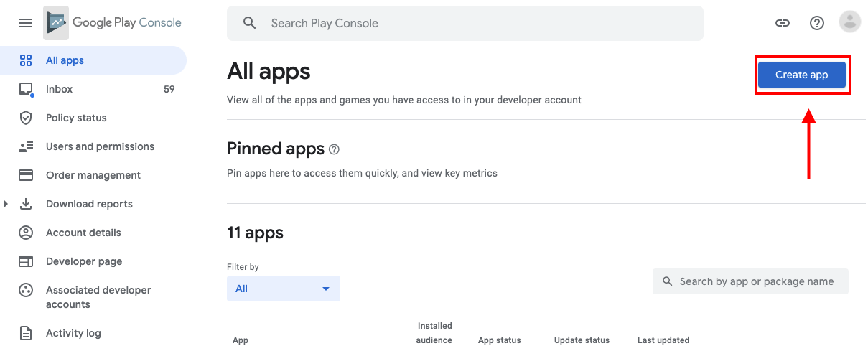Click the Create app button
868x351 pixels.
pyautogui.click(x=801, y=75)
